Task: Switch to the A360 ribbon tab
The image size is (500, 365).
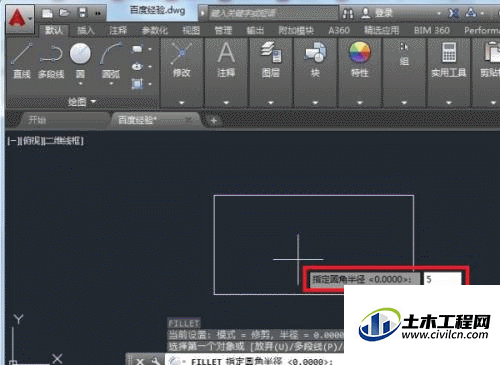Action: coord(339,31)
